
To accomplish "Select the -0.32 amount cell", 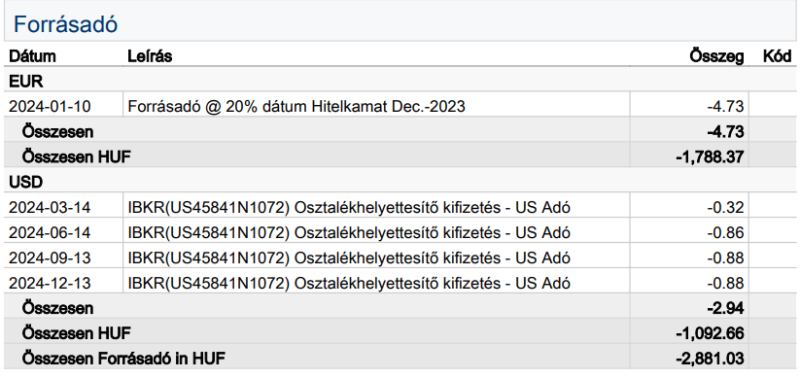I will click(725, 207).
